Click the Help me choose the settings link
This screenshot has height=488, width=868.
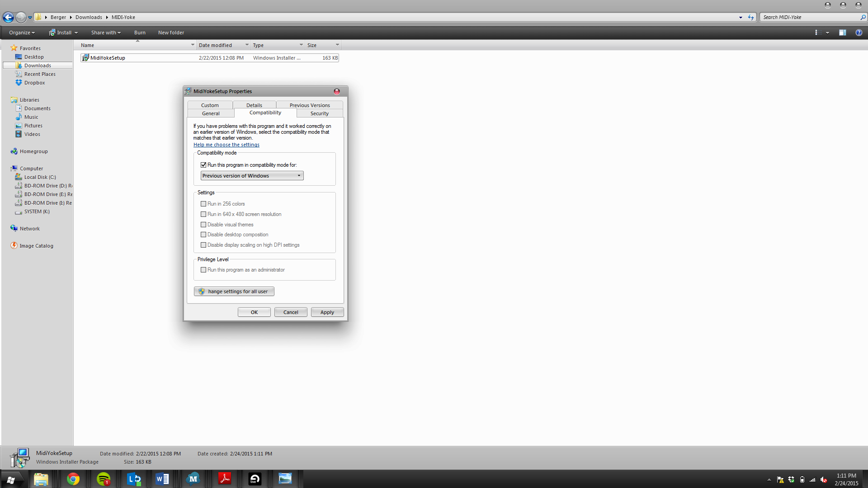(226, 145)
